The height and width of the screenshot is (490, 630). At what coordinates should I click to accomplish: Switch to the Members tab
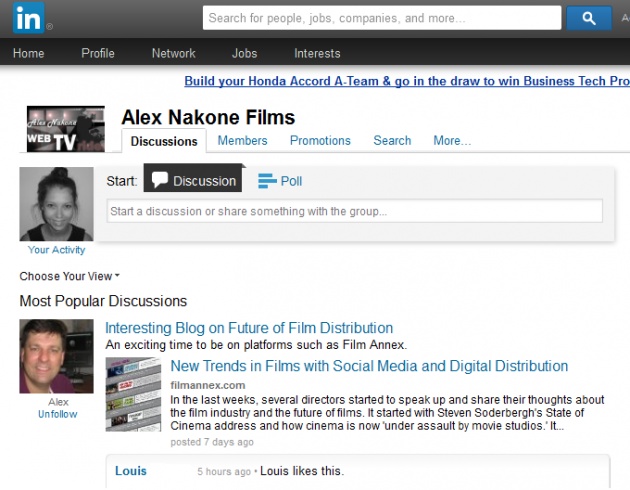(242, 141)
